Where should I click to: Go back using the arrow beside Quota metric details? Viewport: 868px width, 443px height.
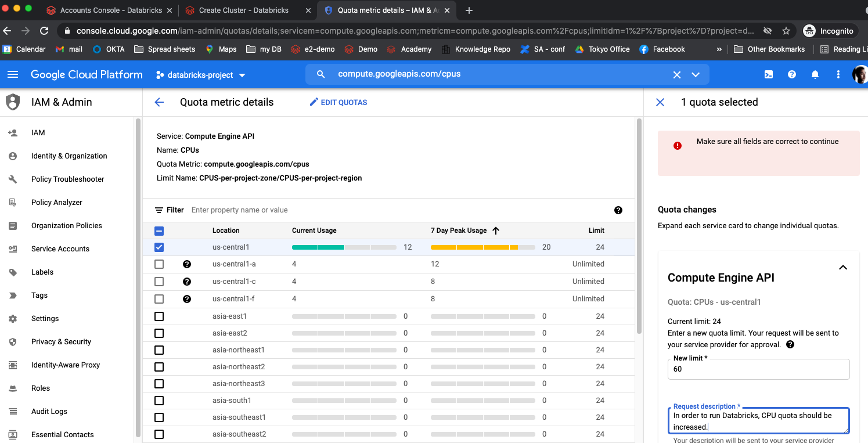[x=159, y=102]
